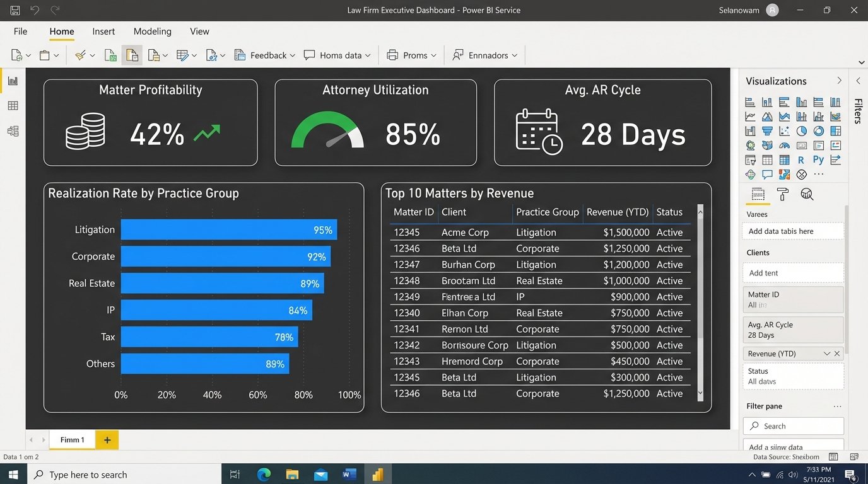Screen dimensions: 868x484
Task: Select the pie chart visualization icon
Action: click(x=801, y=130)
